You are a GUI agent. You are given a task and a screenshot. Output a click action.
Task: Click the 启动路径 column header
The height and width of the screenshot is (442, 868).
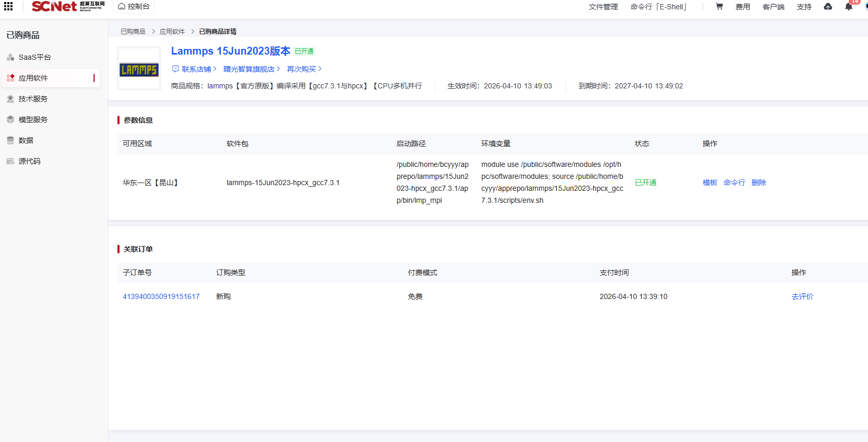click(411, 144)
